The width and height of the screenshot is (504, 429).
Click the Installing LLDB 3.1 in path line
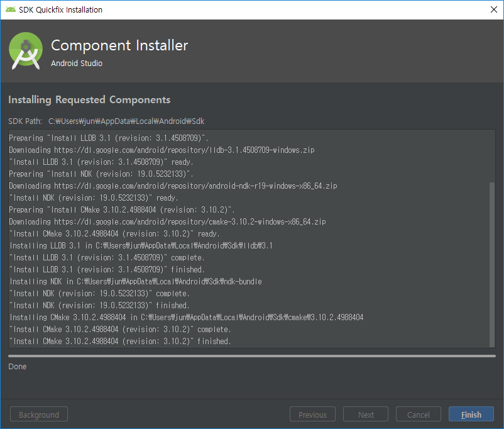point(141,246)
